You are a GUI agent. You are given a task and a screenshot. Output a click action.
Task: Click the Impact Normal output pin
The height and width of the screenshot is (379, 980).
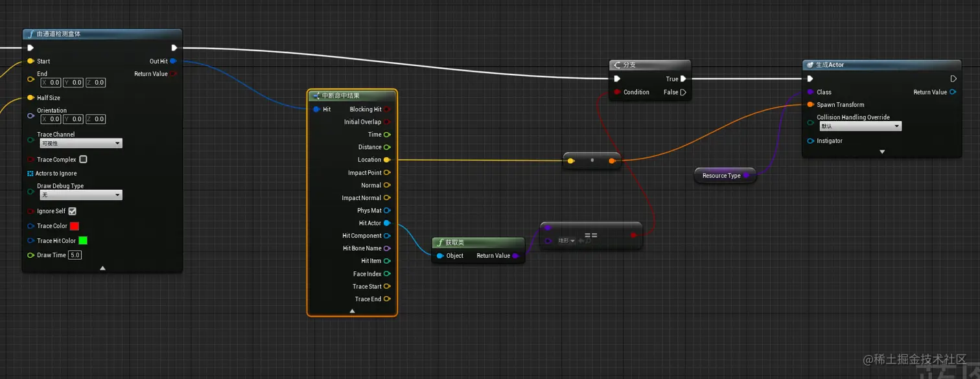387,198
